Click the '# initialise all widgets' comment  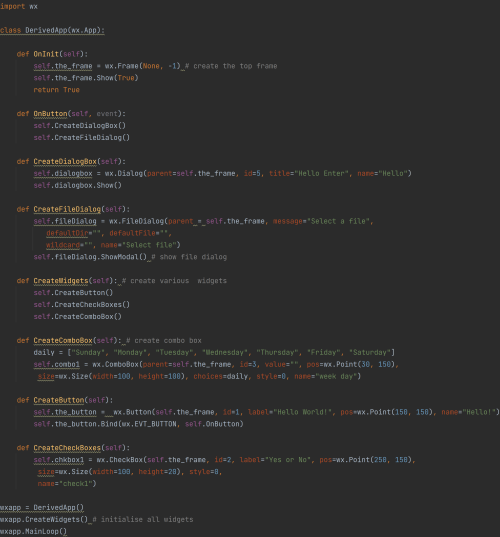[143, 520]
